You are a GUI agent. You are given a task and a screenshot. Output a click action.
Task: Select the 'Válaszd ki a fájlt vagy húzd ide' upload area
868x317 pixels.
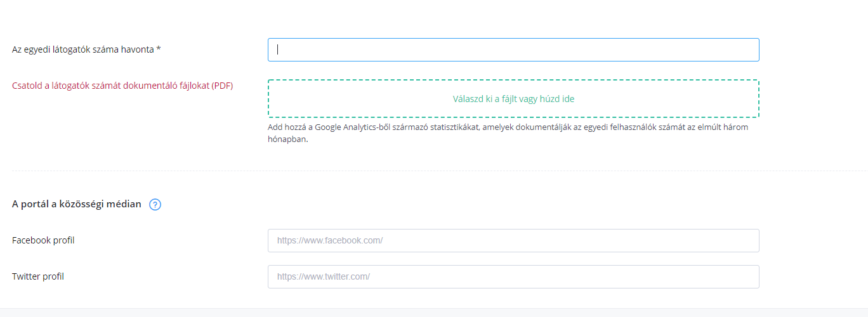[513, 98]
